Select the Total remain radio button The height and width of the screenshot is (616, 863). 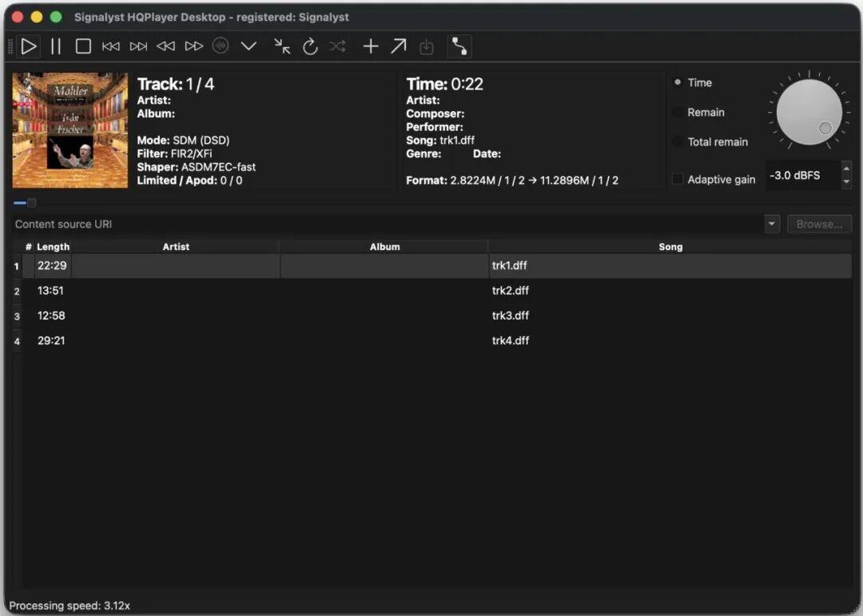pos(678,142)
